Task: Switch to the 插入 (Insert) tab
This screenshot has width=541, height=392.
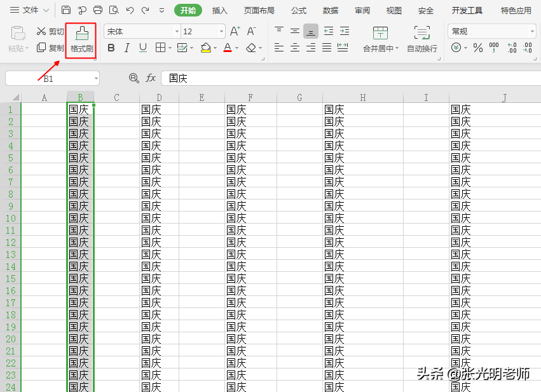Action: (x=219, y=11)
